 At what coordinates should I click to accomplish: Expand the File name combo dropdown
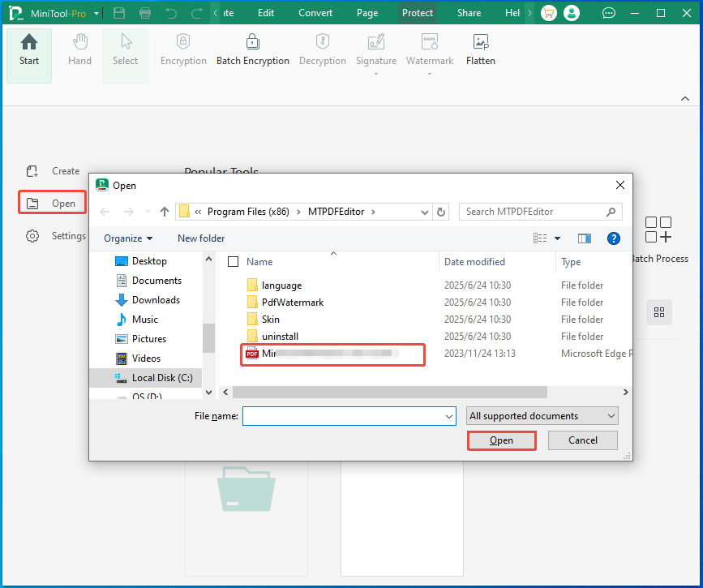click(x=448, y=416)
